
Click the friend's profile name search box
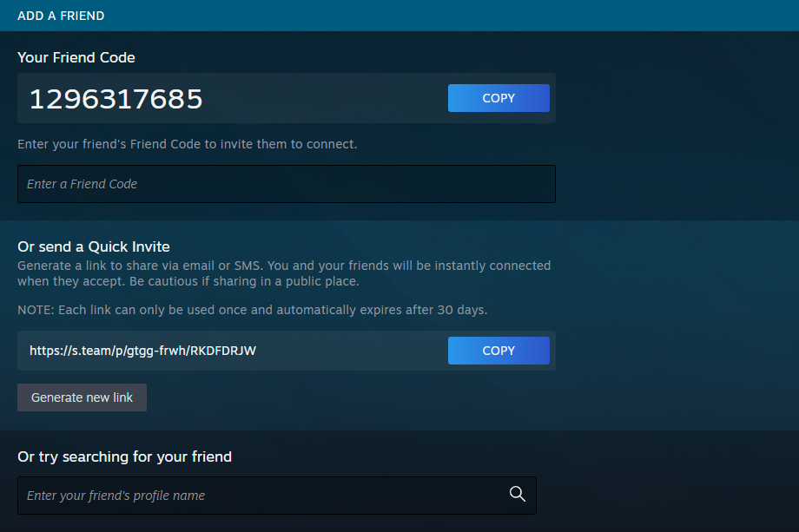click(261, 496)
